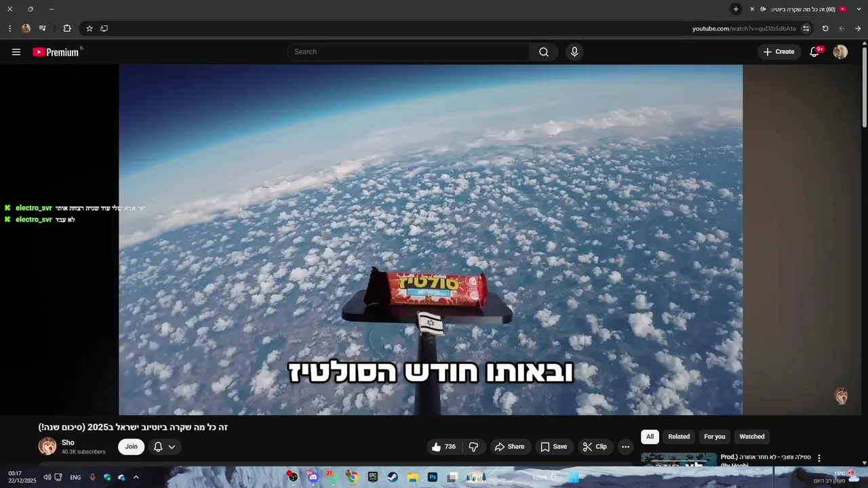Open options for the suggested video

tap(818, 458)
